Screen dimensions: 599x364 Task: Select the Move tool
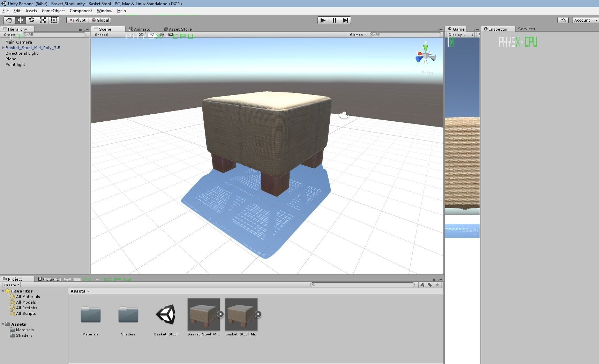(20, 20)
